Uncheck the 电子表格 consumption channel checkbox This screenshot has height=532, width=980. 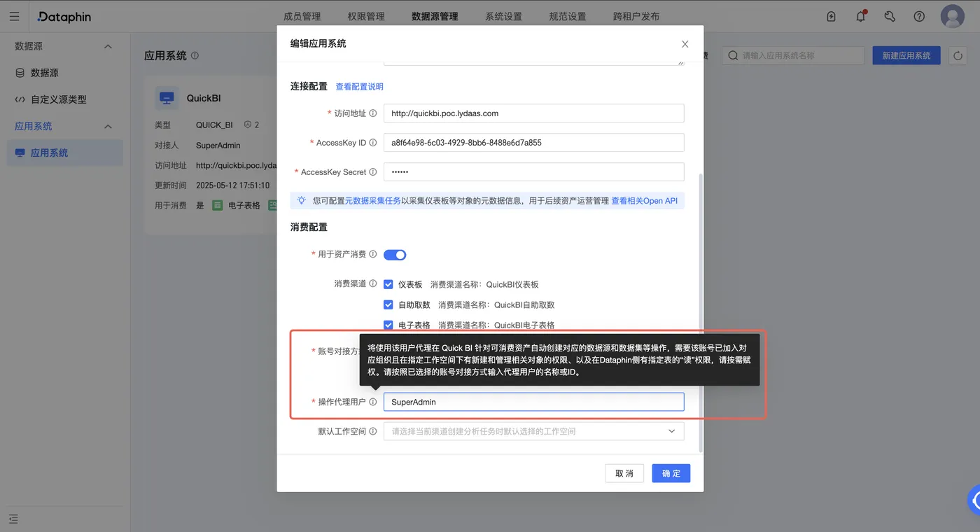point(388,325)
